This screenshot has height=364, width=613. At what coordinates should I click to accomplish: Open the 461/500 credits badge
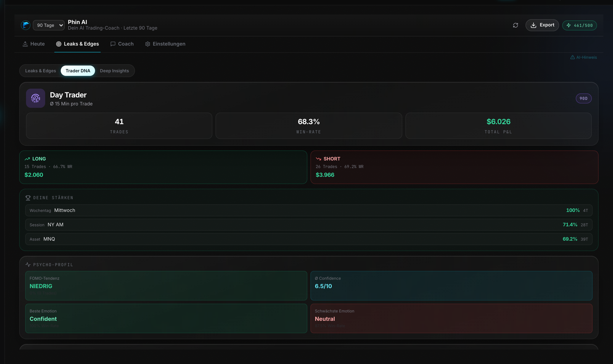click(579, 25)
